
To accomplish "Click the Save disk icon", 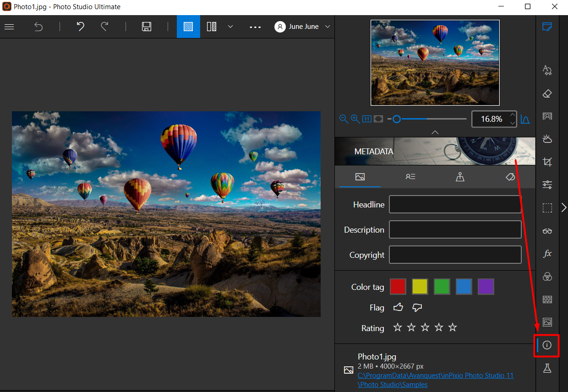I will tap(147, 27).
